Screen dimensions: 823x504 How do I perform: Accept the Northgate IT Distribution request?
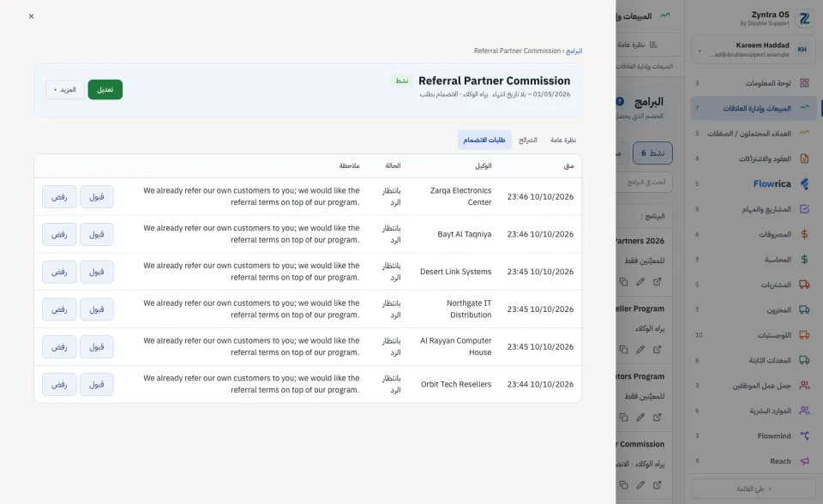pyautogui.click(x=97, y=309)
